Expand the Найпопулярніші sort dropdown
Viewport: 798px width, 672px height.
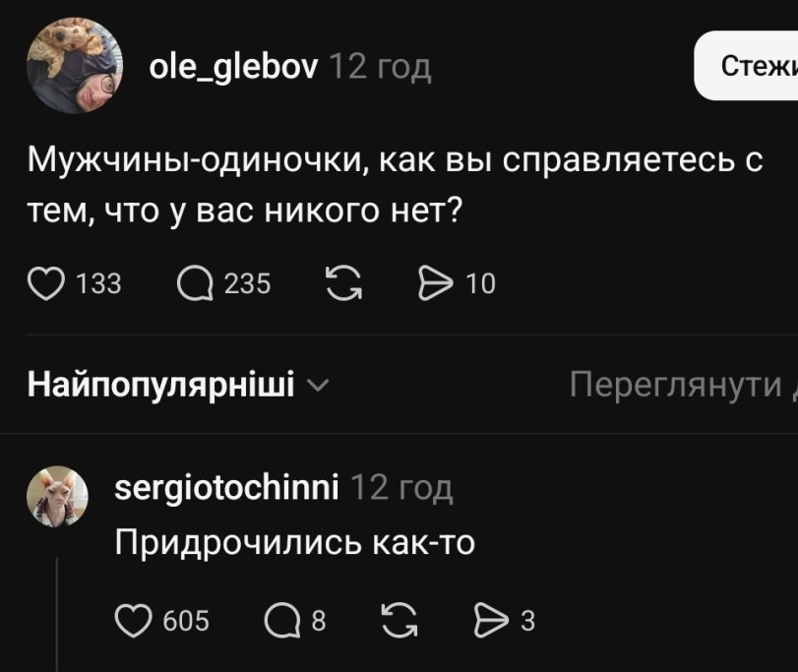pos(160,385)
